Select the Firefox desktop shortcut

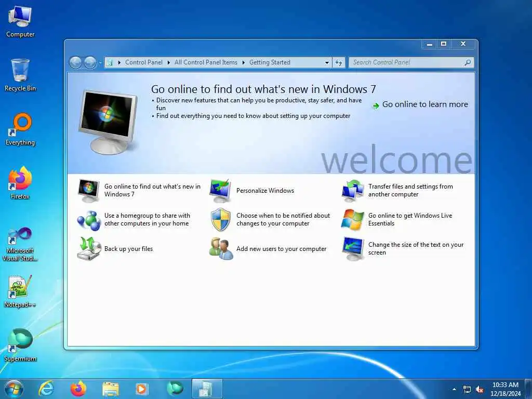pyautogui.click(x=20, y=183)
